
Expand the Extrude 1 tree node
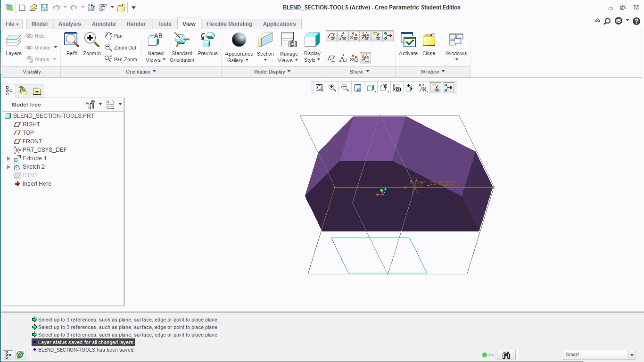pyautogui.click(x=8, y=158)
